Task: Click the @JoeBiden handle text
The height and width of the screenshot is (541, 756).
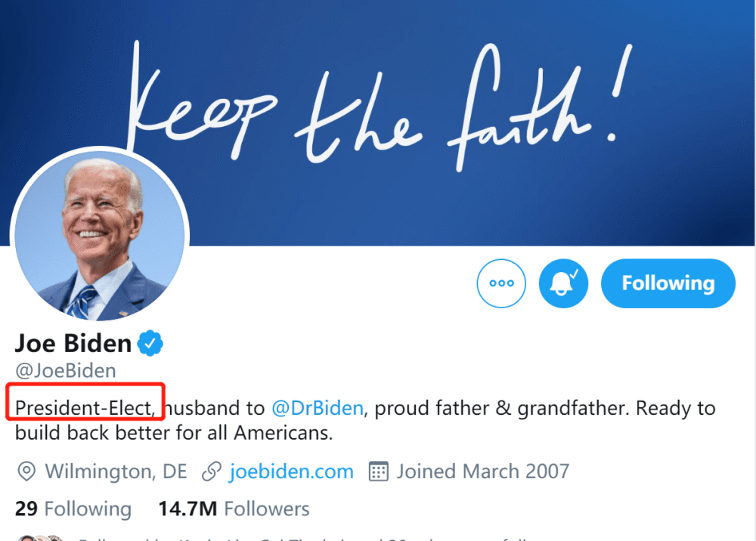Action: click(66, 371)
